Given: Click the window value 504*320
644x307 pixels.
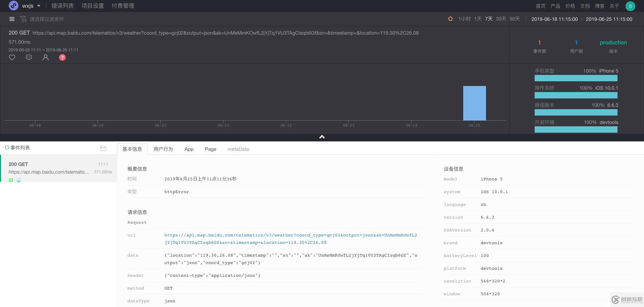Looking at the screenshot, I should point(490,294).
